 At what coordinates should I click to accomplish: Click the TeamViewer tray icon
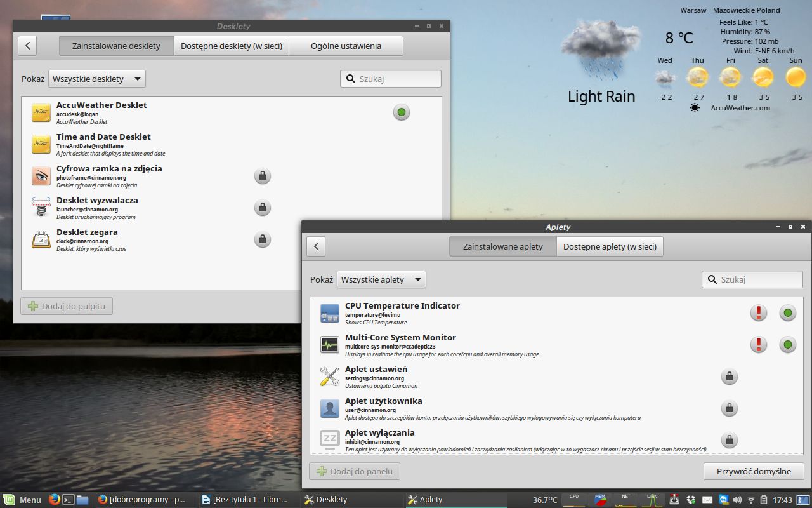723,500
